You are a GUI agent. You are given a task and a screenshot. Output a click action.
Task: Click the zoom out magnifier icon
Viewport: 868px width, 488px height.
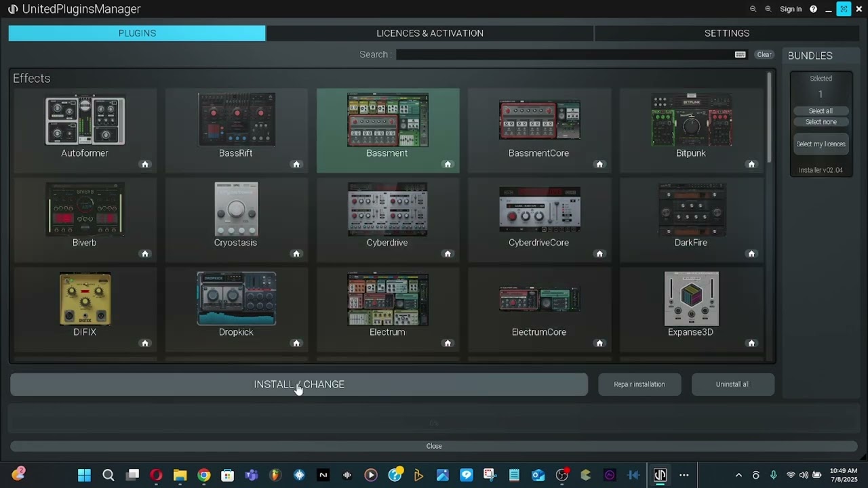(x=753, y=9)
